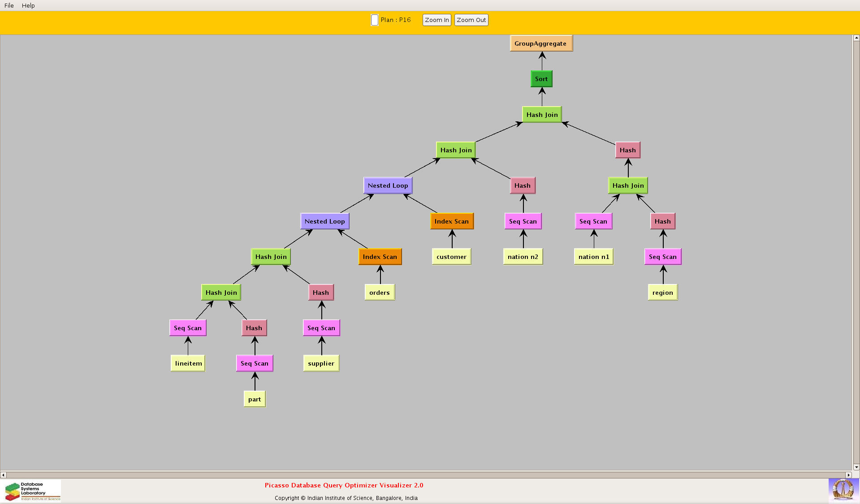
Task: Click the upper Nested Loop node
Action: click(x=388, y=185)
